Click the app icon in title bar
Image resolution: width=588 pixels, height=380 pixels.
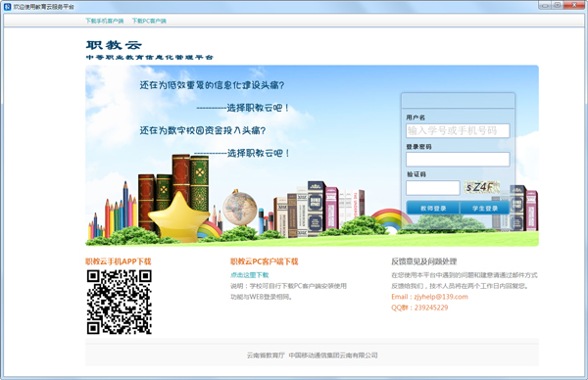tap(7, 7)
